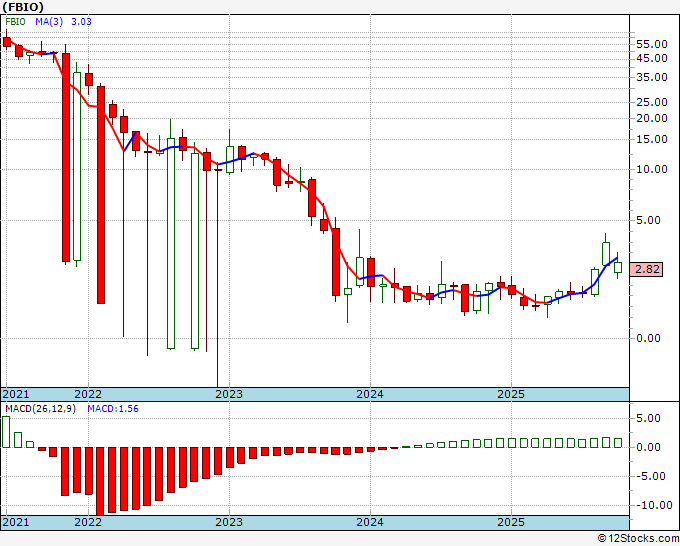The height and width of the screenshot is (546, 680).
Task: Click the 15.00 price axis label
Action: 651,139
